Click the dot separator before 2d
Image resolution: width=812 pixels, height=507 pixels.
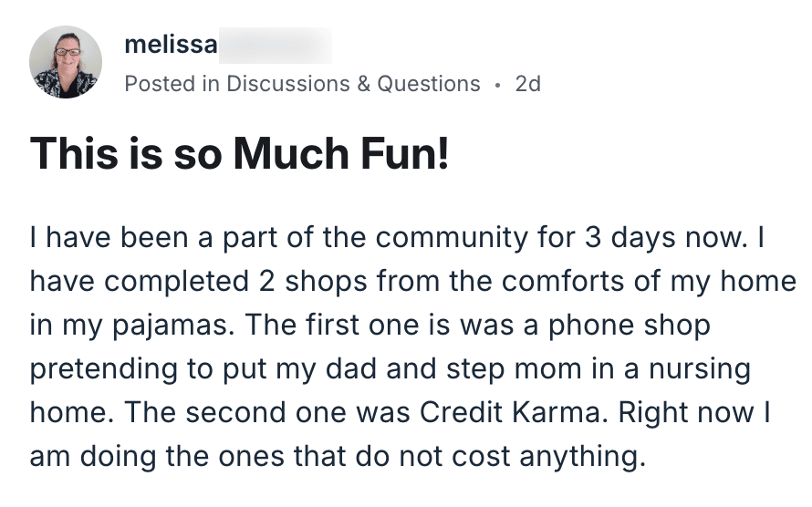click(497, 86)
